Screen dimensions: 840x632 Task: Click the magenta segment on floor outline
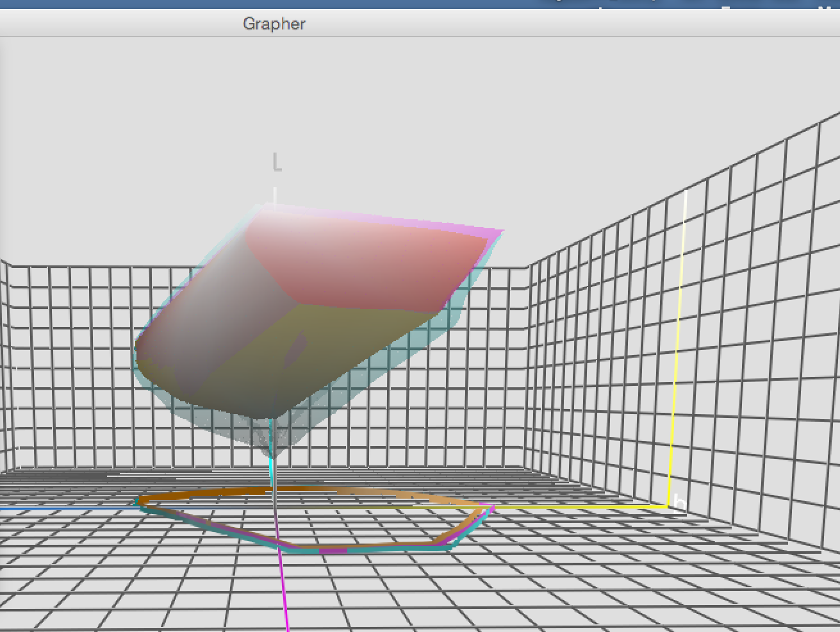[x=333, y=551]
